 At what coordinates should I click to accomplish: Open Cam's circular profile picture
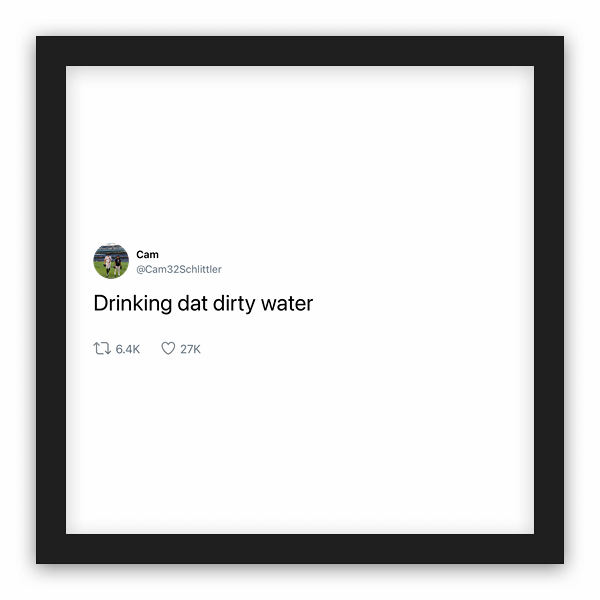[111, 261]
